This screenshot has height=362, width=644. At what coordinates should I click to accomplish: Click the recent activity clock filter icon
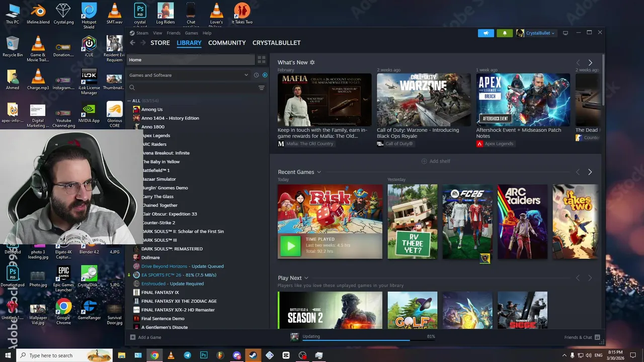256,75
